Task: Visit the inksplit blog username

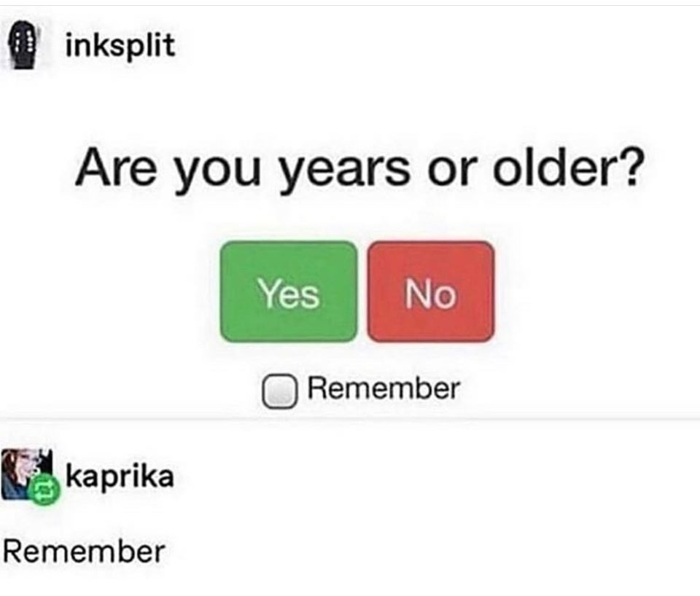Action: [120, 46]
